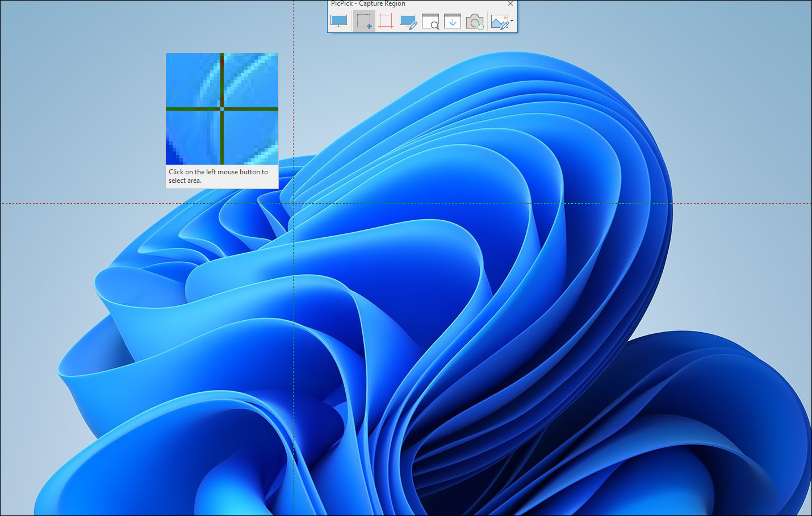Click the image editor output icon
Image resolution: width=812 pixels, height=516 pixels.
pos(499,22)
